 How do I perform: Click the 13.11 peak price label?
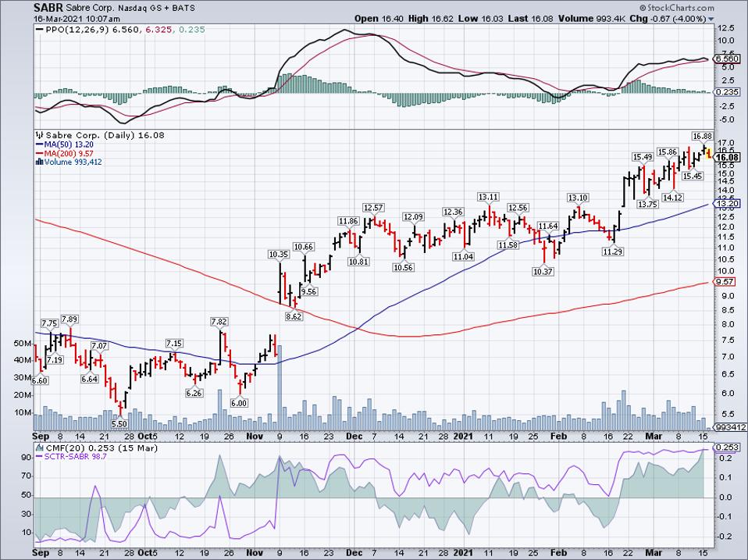click(489, 197)
